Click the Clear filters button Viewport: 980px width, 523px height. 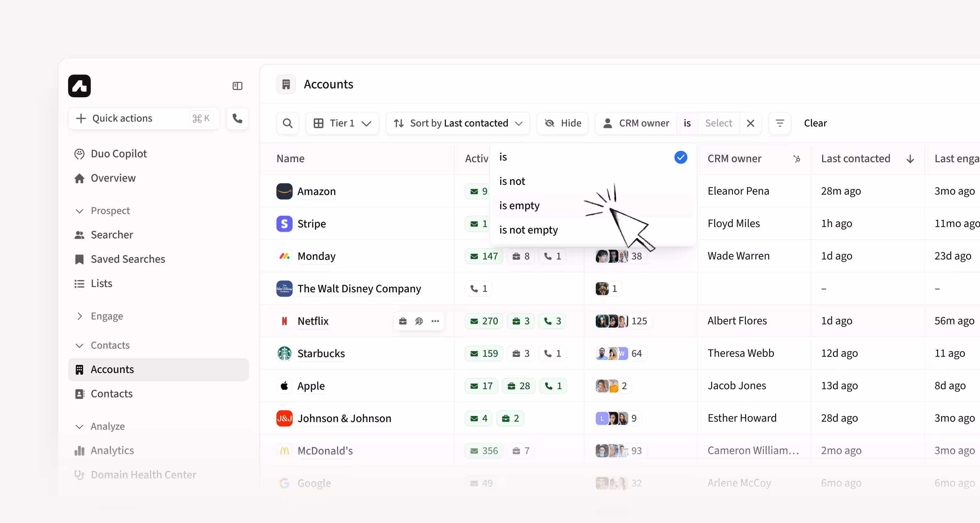click(x=815, y=123)
